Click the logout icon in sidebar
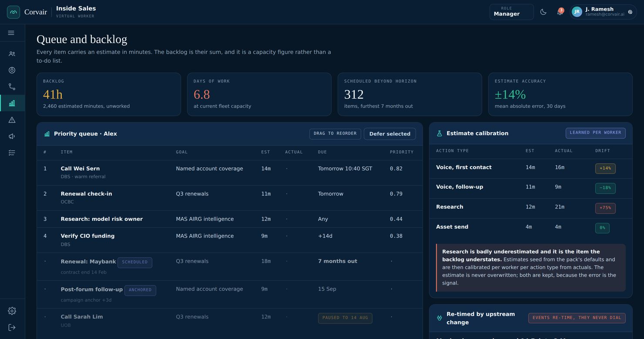Viewport: 644px width, 339px height. coord(12,328)
